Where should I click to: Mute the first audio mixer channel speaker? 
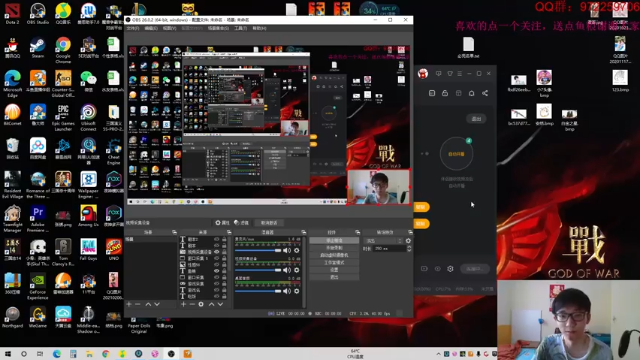[x=287, y=250]
